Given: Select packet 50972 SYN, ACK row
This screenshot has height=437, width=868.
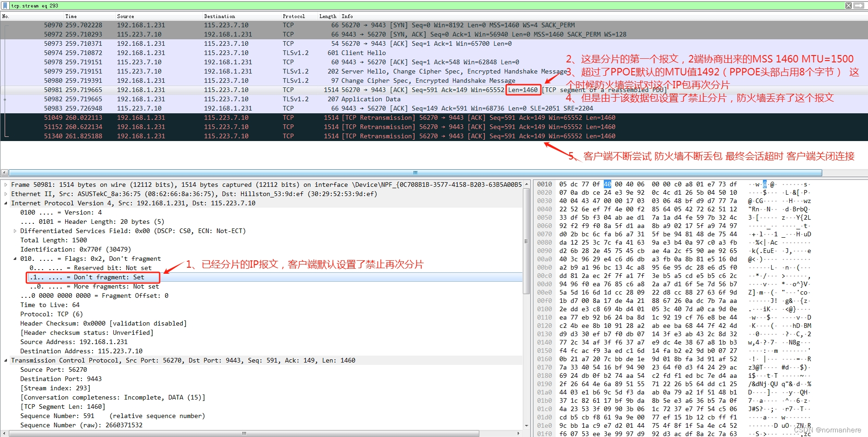Looking at the screenshot, I should point(434,34).
